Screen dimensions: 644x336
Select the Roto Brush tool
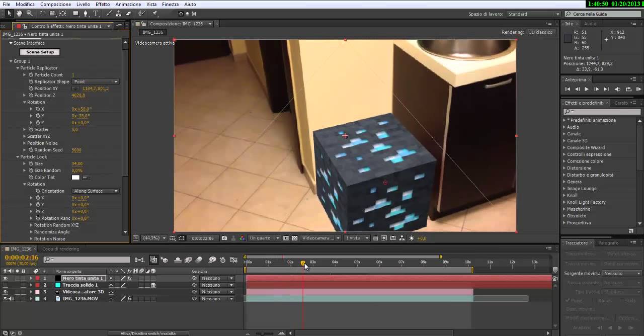point(142,14)
